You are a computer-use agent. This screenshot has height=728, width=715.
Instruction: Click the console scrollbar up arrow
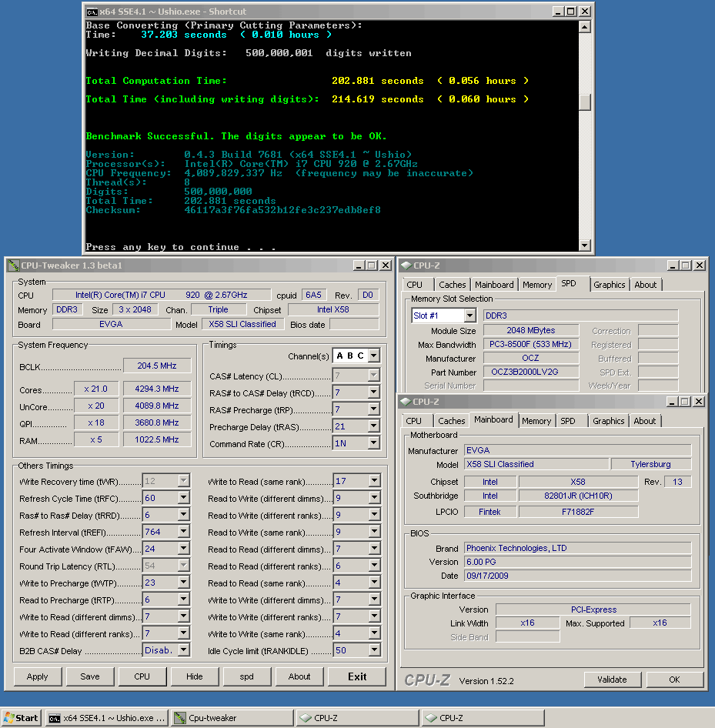click(585, 27)
